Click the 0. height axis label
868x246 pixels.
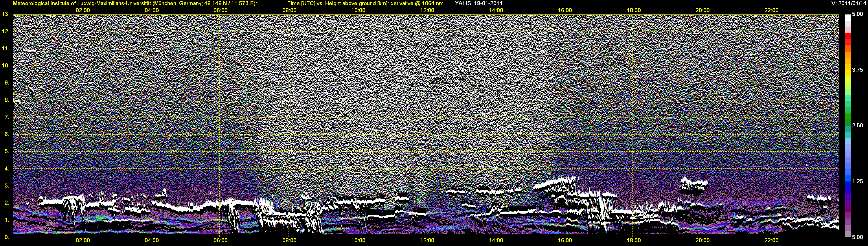pos(7,237)
